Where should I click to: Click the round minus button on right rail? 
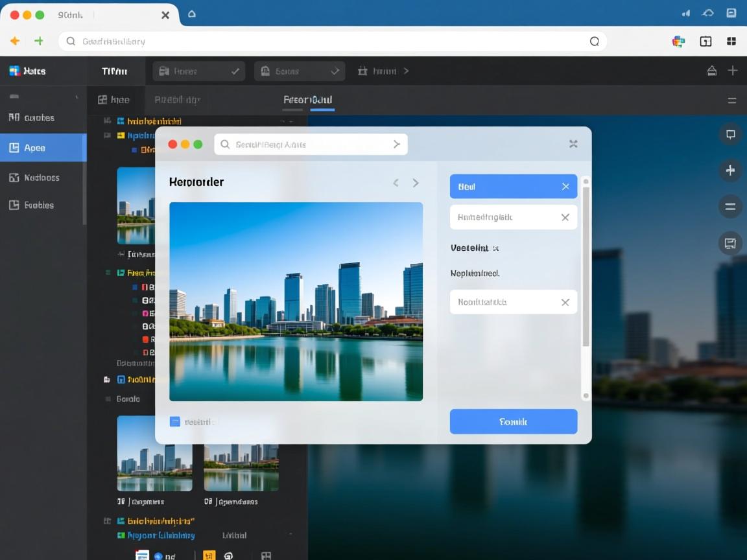[x=730, y=207]
